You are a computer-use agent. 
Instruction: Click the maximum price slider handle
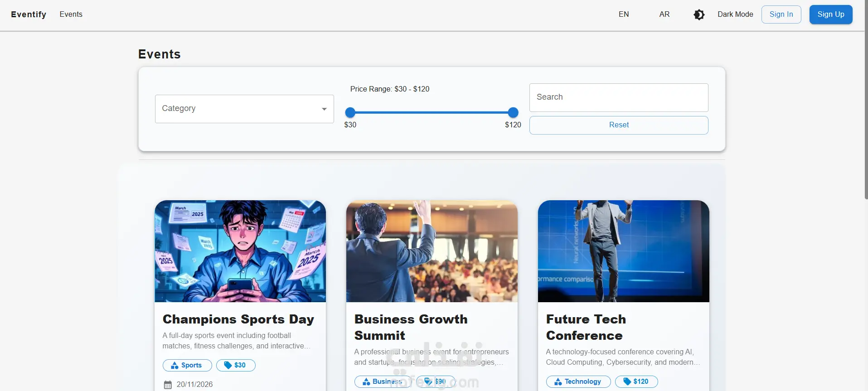coord(513,112)
